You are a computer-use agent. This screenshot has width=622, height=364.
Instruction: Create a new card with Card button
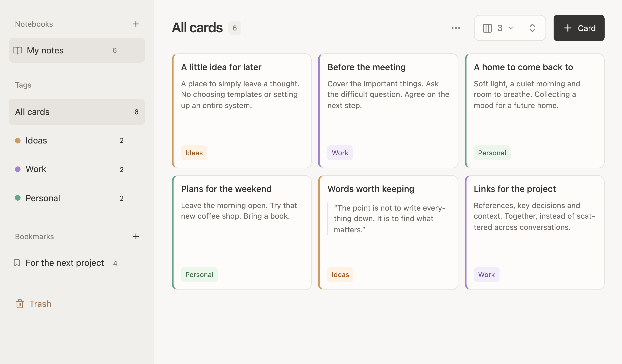(579, 28)
